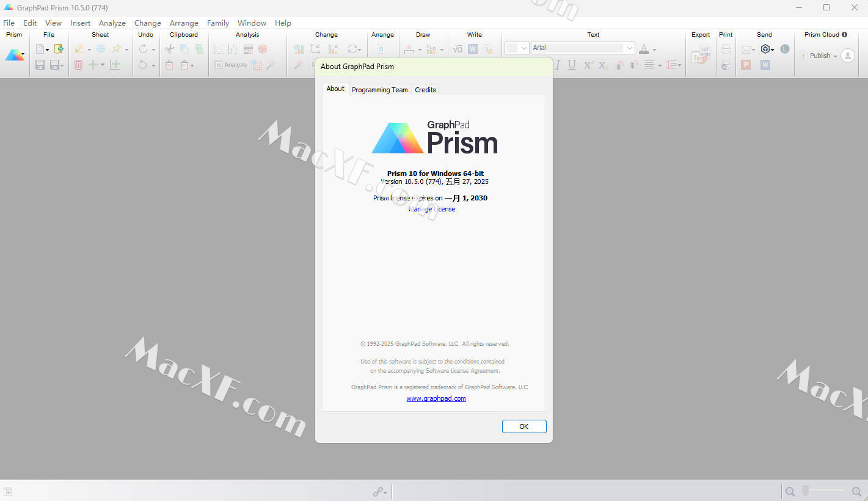Click the Send to PowerPoint icon
This screenshot has height=501, width=868.
tap(746, 65)
